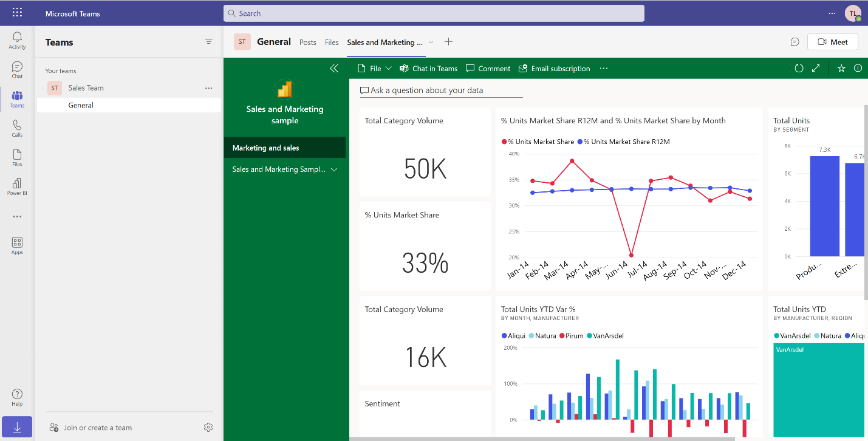The height and width of the screenshot is (441, 868).
Task: Open settings and more in title bar
Action: (832, 13)
